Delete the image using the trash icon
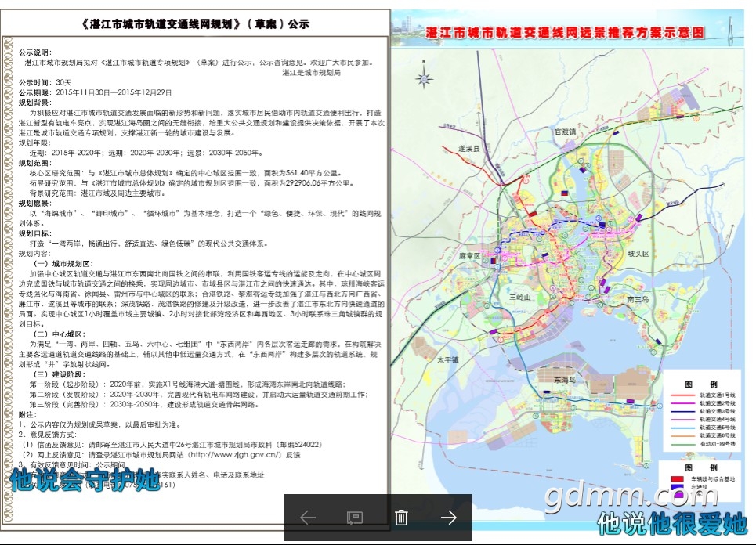756x545 pixels. click(x=401, y=518)
